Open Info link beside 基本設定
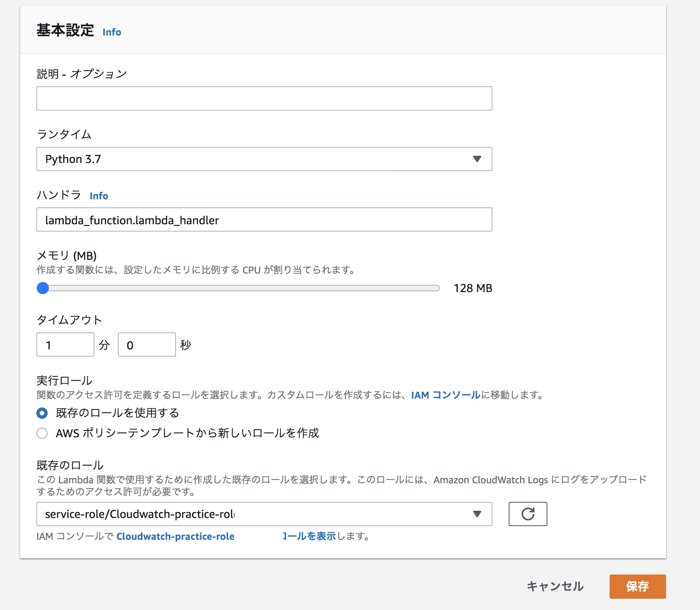Image resolution: width=700 pixels, height=610 pixels. (111, 32)
